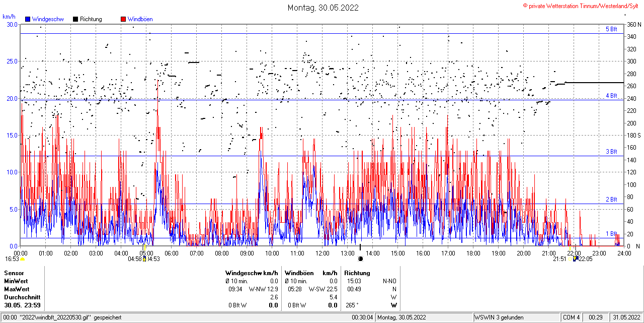Click the 22:05 time label
The image size is (644, 323).
coord(586,259)
